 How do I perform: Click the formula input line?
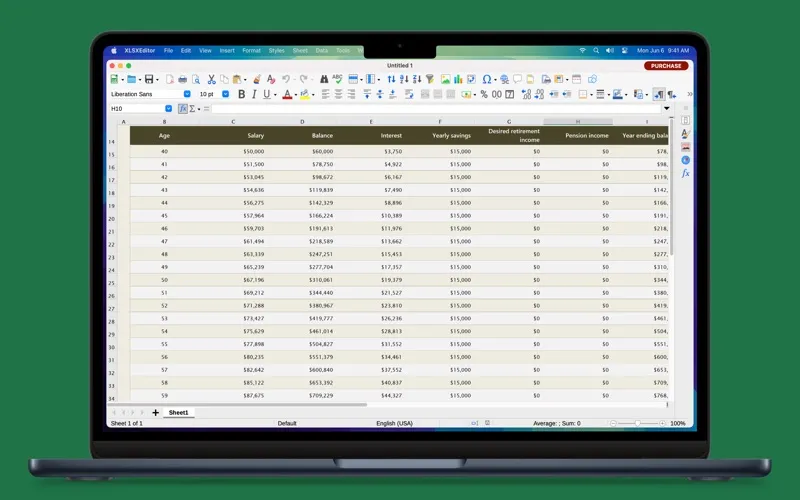tap(436, 109)
